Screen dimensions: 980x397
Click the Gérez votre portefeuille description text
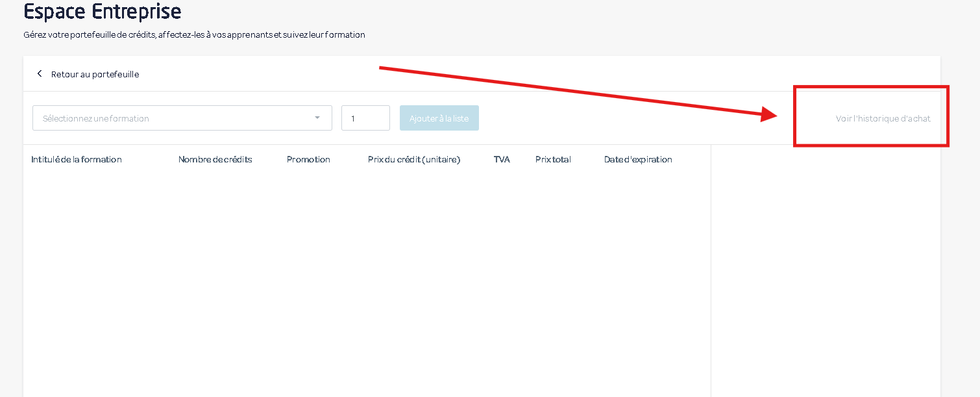[x=194, y=34]
